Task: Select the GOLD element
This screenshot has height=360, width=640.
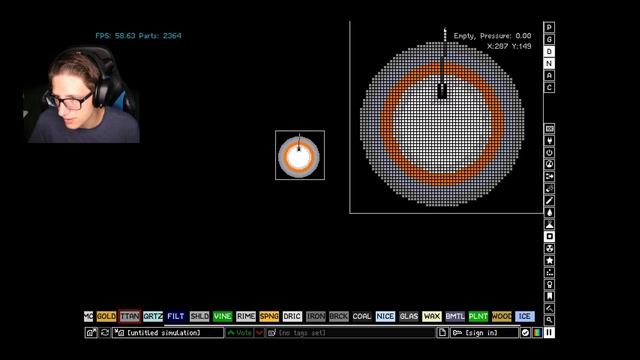Action: 106,316
